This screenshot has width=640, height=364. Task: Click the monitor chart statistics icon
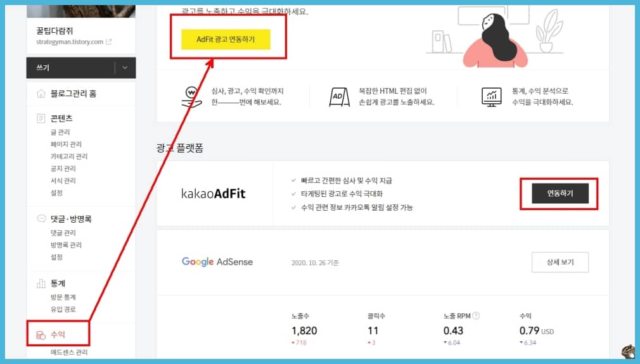[492, 97]
